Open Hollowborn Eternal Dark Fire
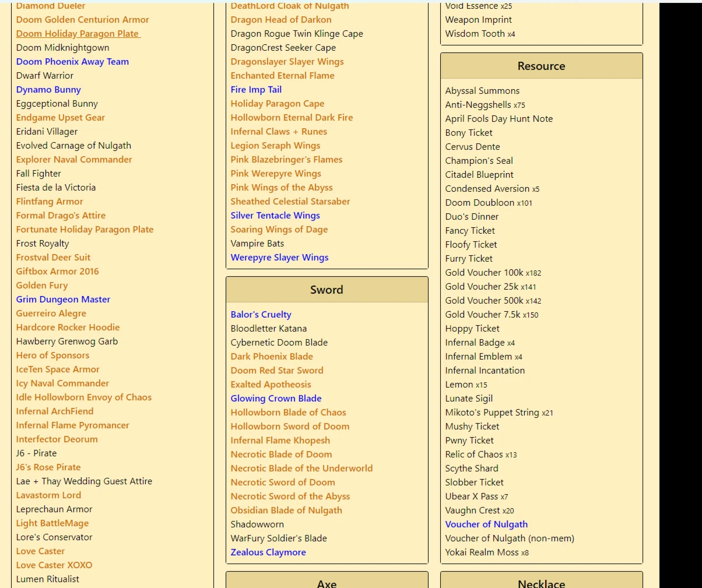The image size is (702, 588). 292,118
